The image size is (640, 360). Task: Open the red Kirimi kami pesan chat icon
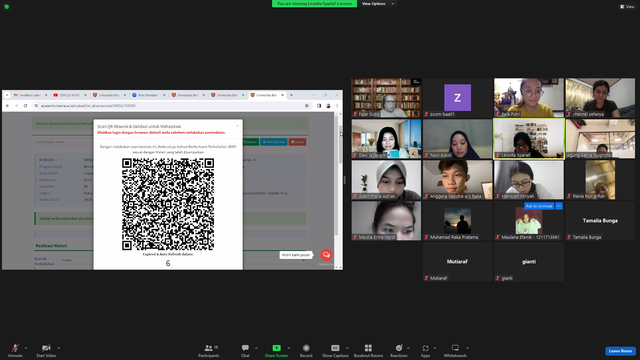(x=326, y=255)
